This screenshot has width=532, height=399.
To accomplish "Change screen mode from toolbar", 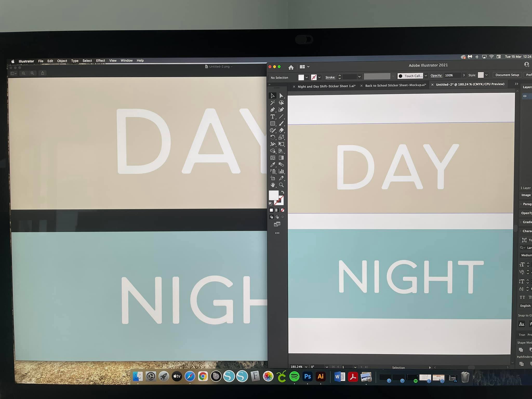I will click(x=277, y=224).
